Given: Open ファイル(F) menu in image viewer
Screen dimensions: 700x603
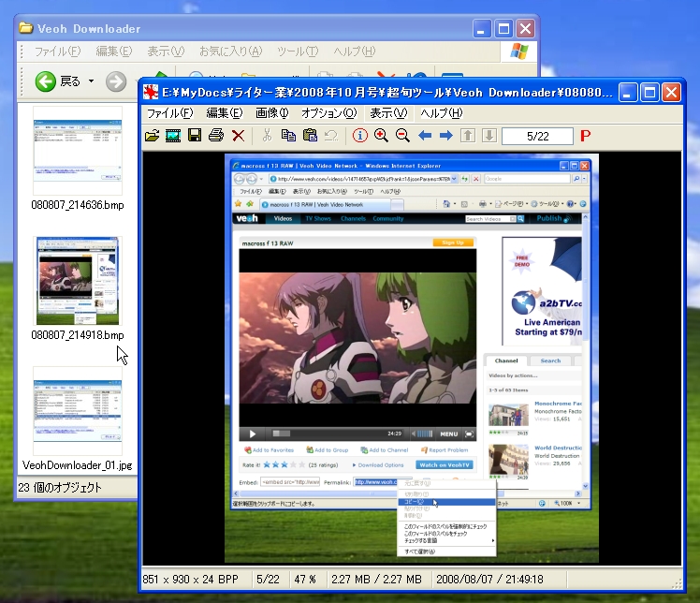Looking at the screenshot, I should click(x=170, y=113).
